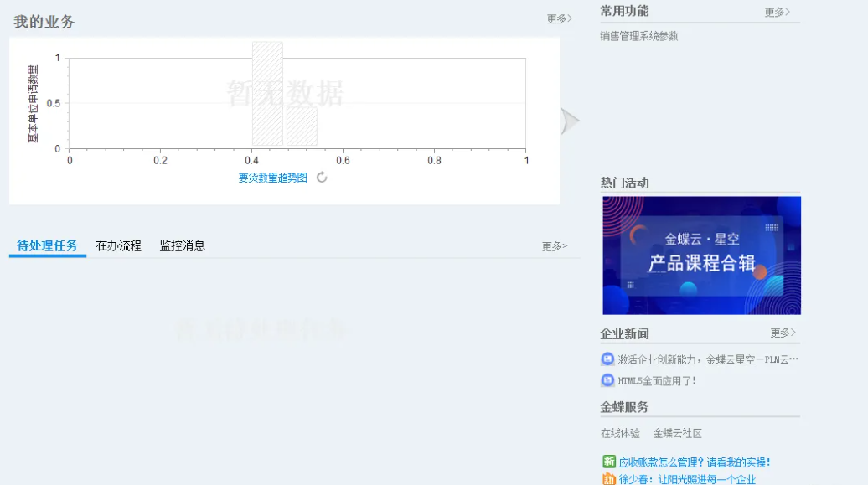Image resolution: width=868 pixels, height=485 pixels.
Task: Open 徐少春：让阳光照进每一个企业 link
Action: click(687, 479)
